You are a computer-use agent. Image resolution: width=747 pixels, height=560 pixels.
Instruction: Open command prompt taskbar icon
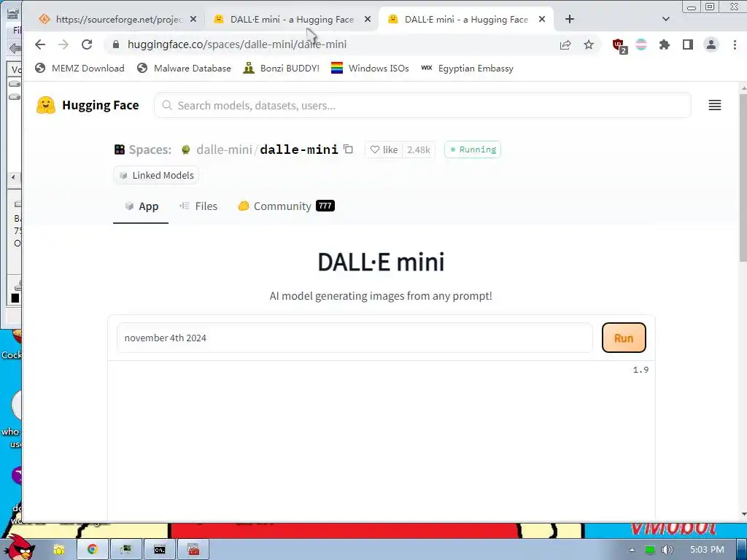160,550
